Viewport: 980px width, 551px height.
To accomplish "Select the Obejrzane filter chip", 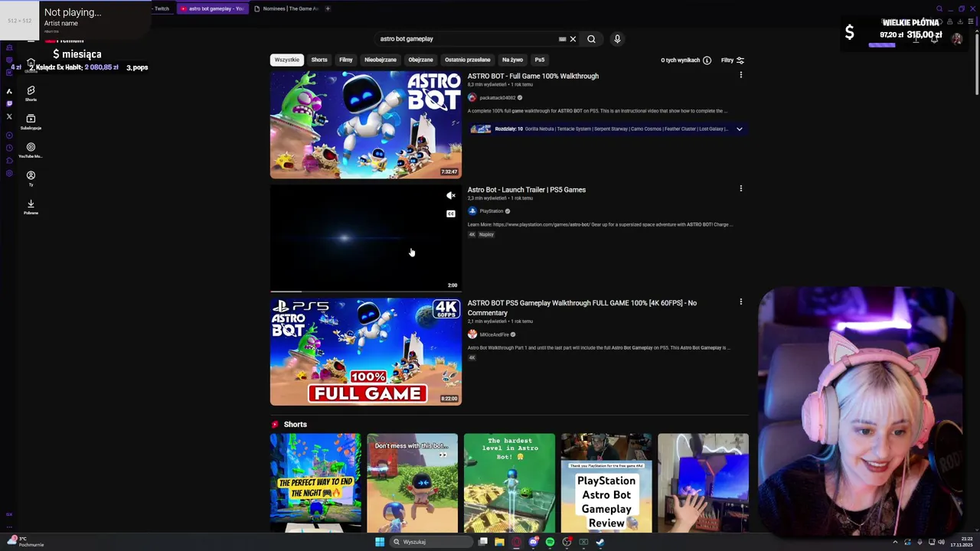I will (420, 60).
